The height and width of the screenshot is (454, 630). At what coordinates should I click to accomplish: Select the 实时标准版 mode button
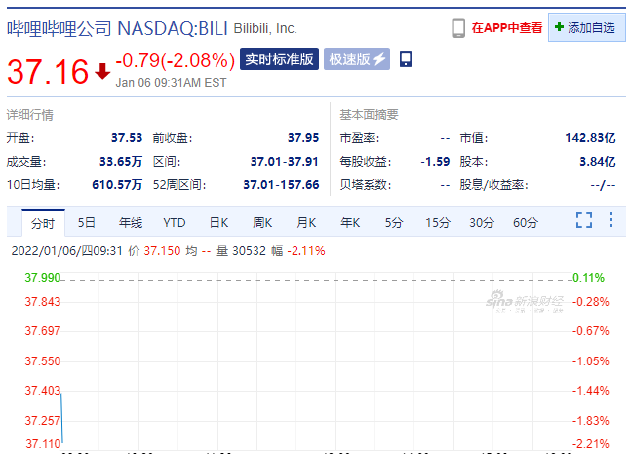point(279,59)
